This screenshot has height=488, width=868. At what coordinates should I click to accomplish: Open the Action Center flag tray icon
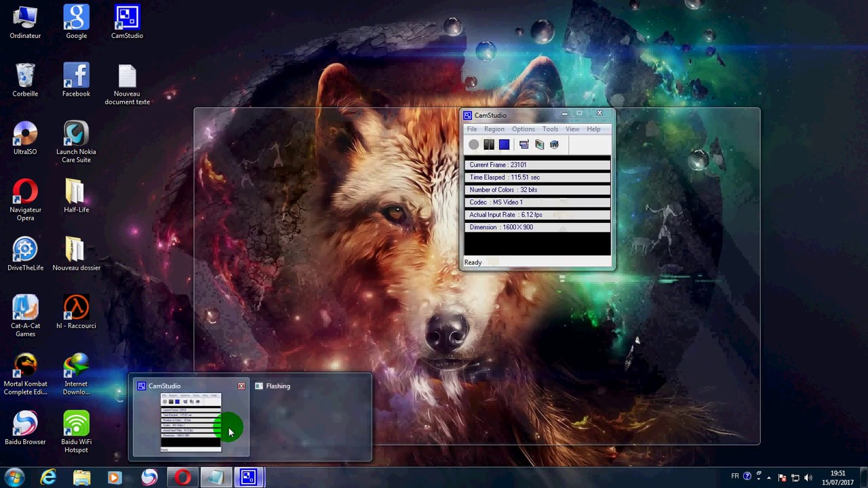tap(783, 478)
